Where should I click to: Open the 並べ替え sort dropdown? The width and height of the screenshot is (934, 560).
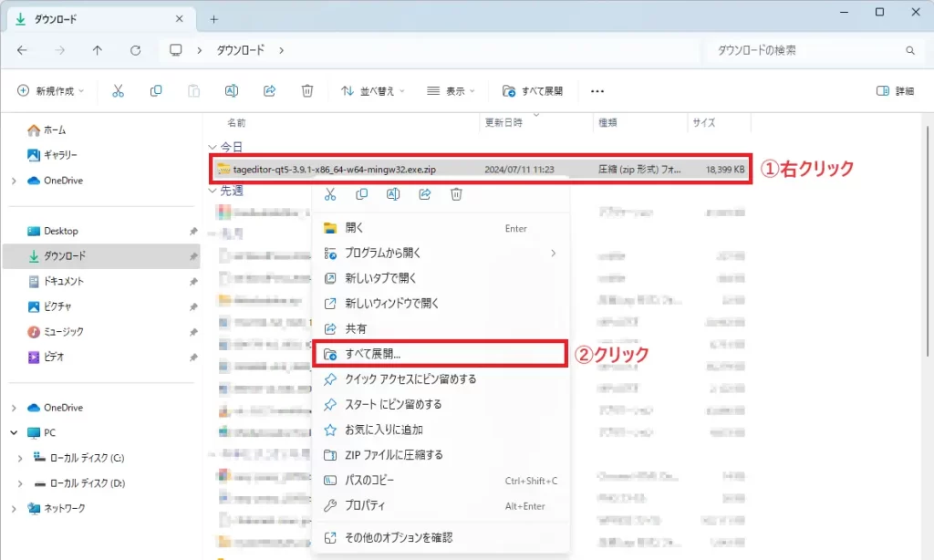(371, 91)
